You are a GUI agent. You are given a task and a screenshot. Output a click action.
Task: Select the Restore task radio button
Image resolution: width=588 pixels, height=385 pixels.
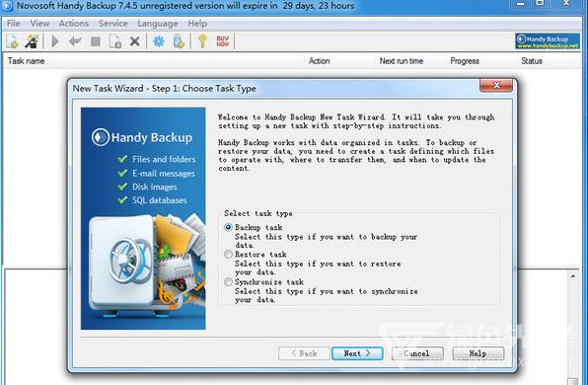click(228, 255)
